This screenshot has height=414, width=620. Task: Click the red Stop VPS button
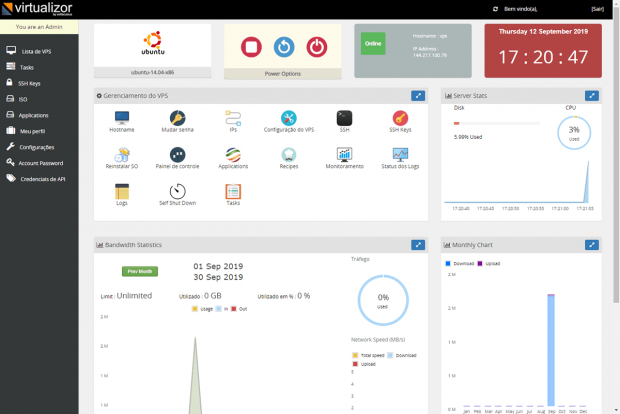click(251, 47)
